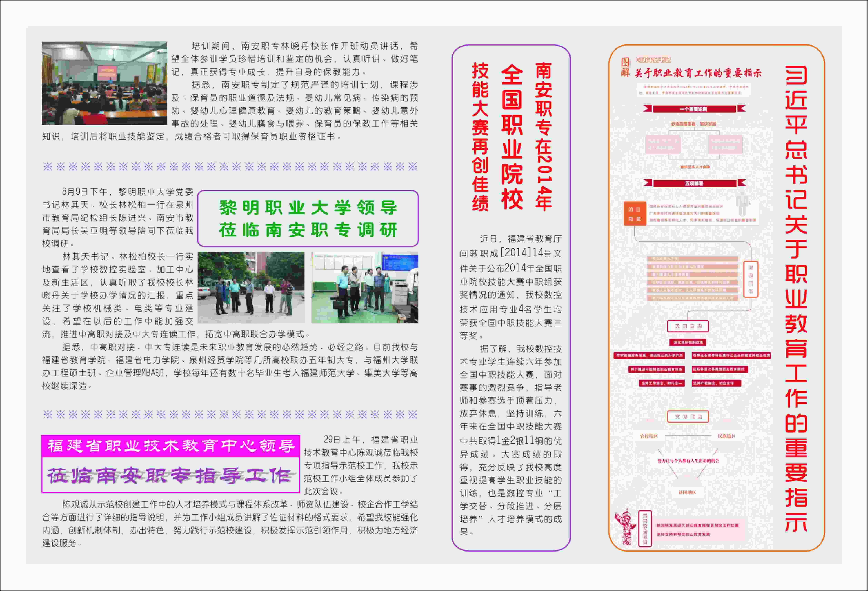Click the infographic label 民族地区
This screenshot has width=868, height=591.
pyautogui.click(x=727, y=436)
